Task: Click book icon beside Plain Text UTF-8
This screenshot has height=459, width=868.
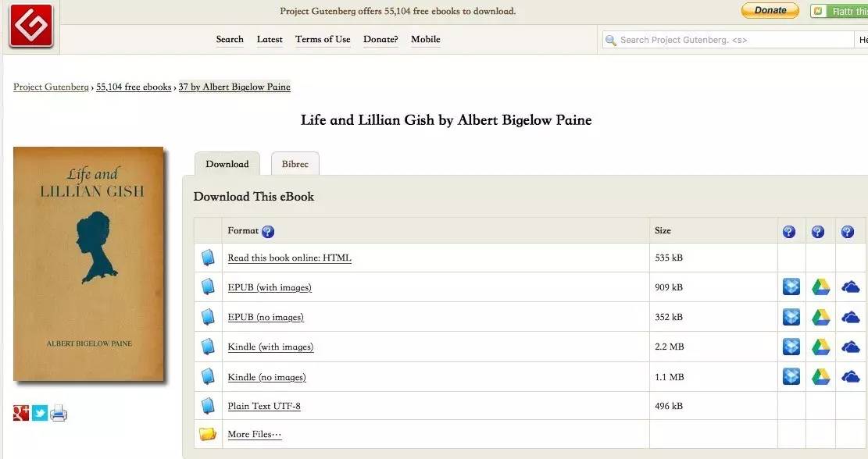Action: (x=208, y=406)
